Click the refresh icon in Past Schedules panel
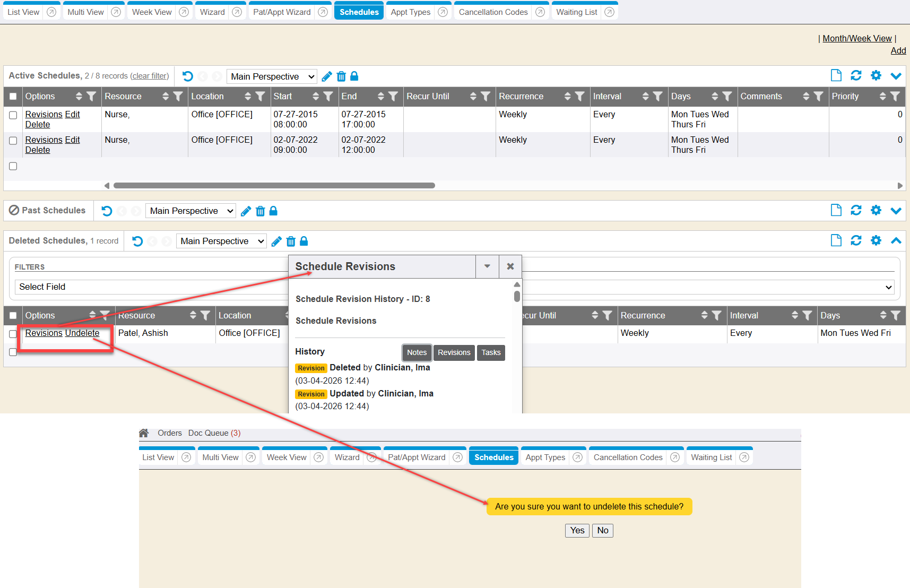This screenshot has width=910, height=588. point(856,211)
